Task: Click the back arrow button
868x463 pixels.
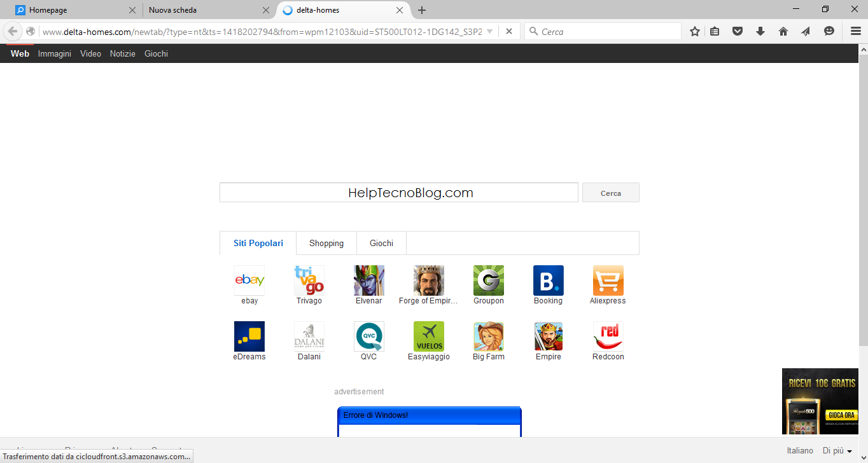Action: tap(13, 31)
